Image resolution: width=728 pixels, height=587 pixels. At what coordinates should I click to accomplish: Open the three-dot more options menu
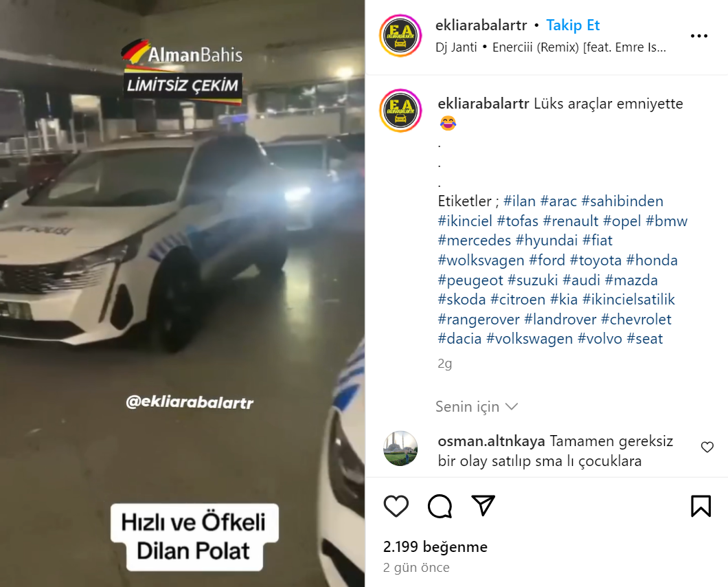point(698,36)
